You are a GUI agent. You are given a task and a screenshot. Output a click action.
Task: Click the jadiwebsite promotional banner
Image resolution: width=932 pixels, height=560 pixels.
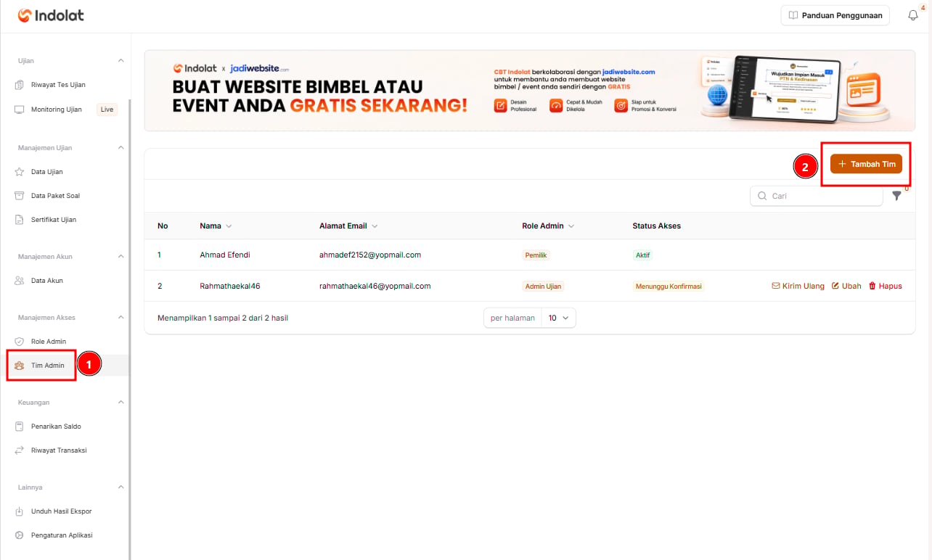(530, 90)
